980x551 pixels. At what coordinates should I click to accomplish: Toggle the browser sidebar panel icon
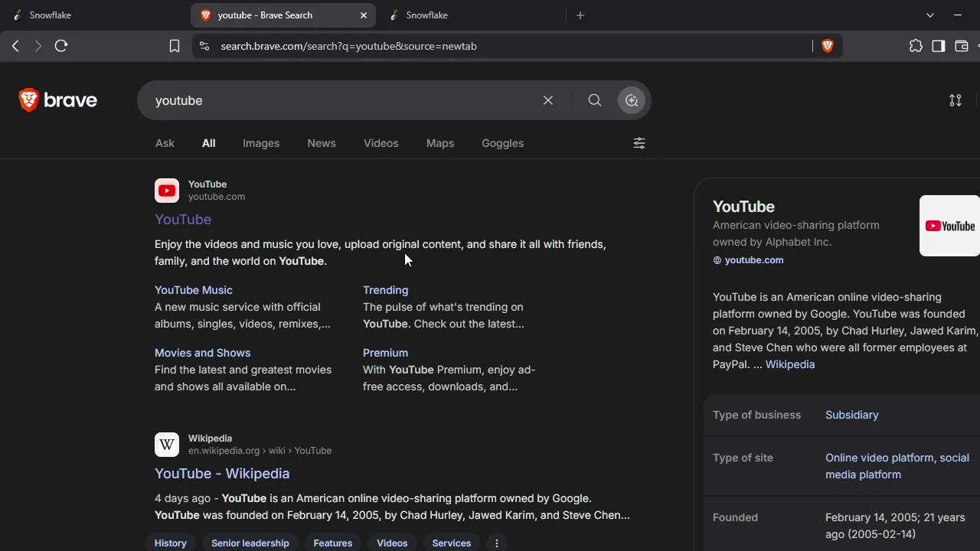pyautogui.click(x=939, y=46)
